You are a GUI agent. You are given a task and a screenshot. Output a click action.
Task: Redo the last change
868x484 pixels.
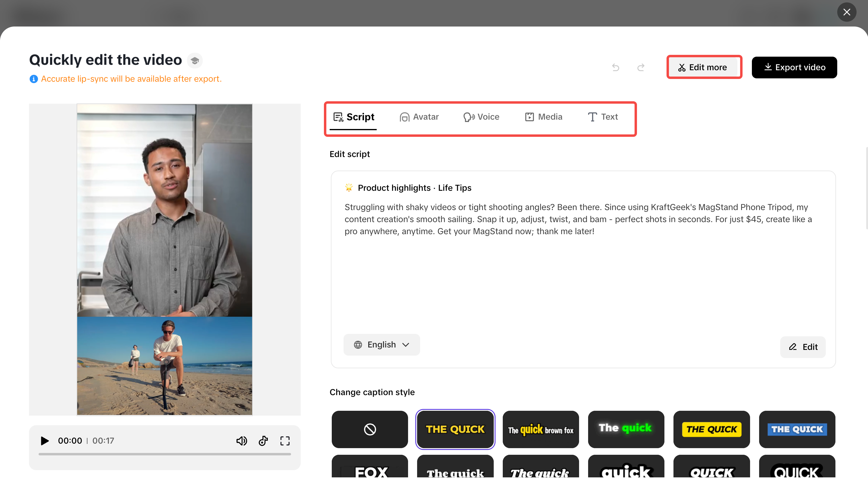641,67
